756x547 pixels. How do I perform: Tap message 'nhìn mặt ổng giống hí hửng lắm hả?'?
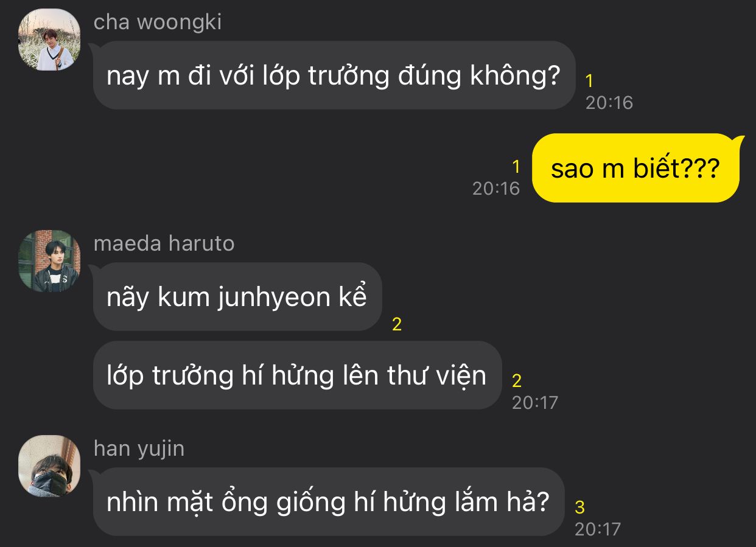[x=329, y=502]
